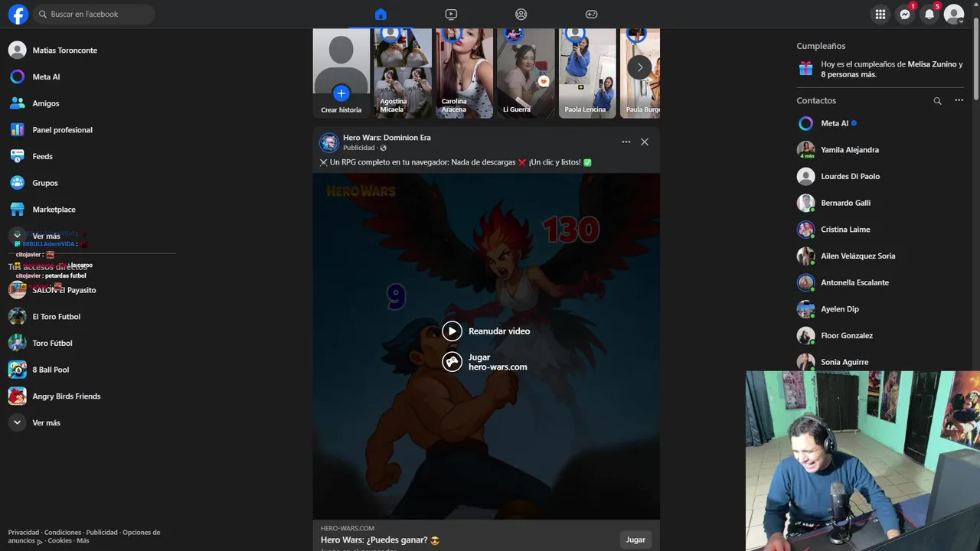Open the Cookies footer link
The width and height of the screenshot is (980, 551).
(60, 541)
